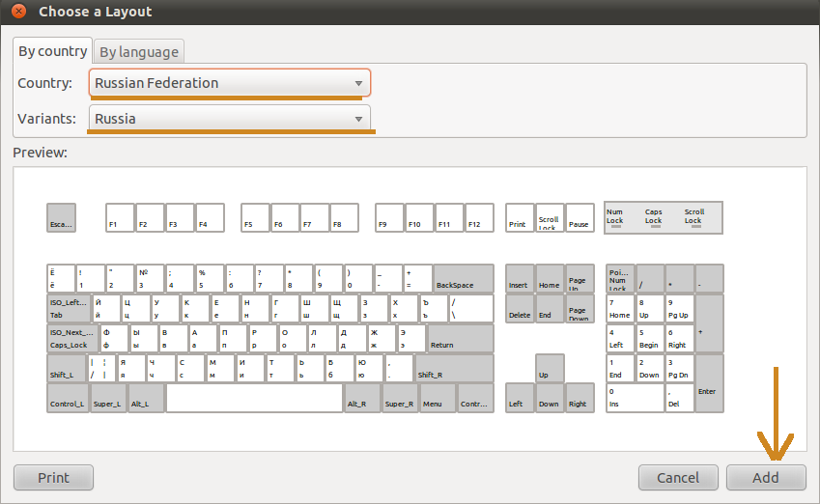Click the Ё key in preview
The width and height of the screenshot is (820, 504).
click(x=61, y=278)
